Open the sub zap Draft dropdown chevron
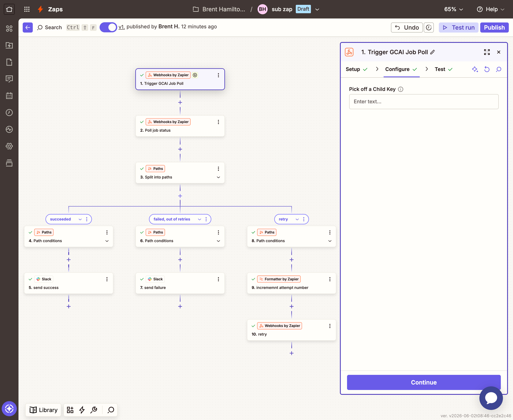This screenshot has height=420, width=513. [x=317, y=9]
